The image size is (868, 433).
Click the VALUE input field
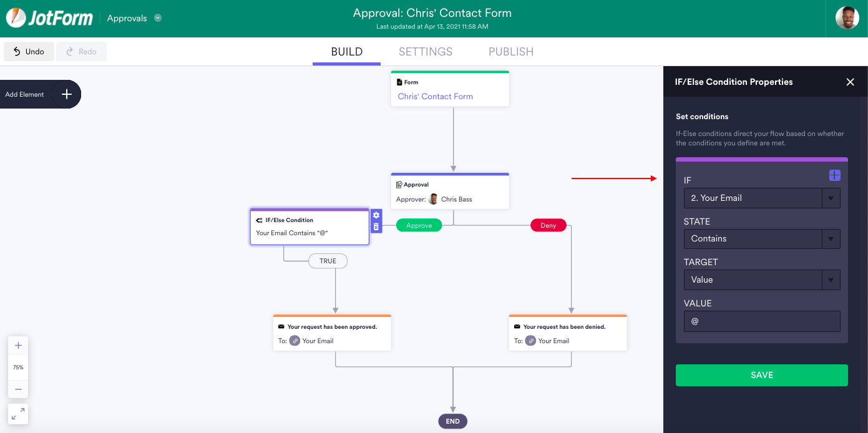point(761,321)
